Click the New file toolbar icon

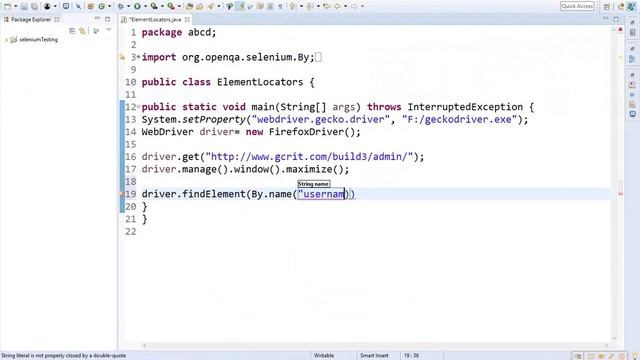click(7, 7)
